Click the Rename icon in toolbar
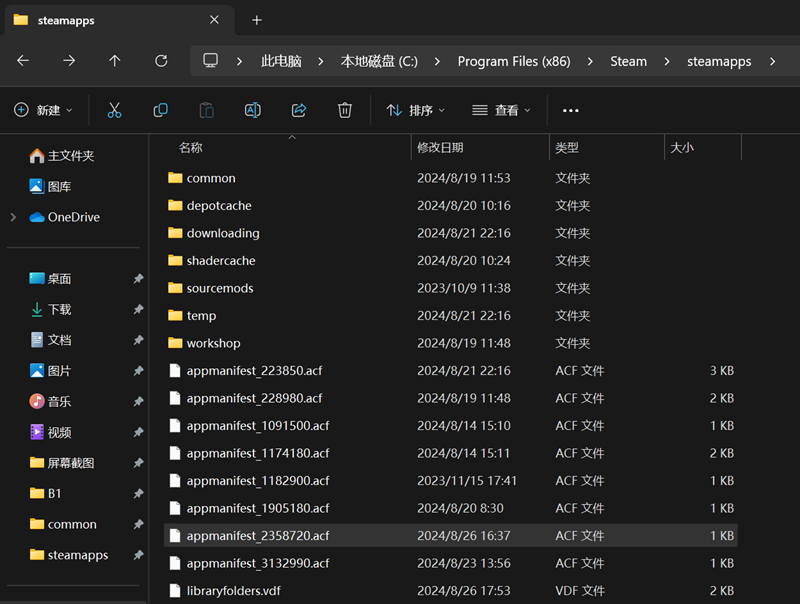Screen dimensions: 800x604 253,110
